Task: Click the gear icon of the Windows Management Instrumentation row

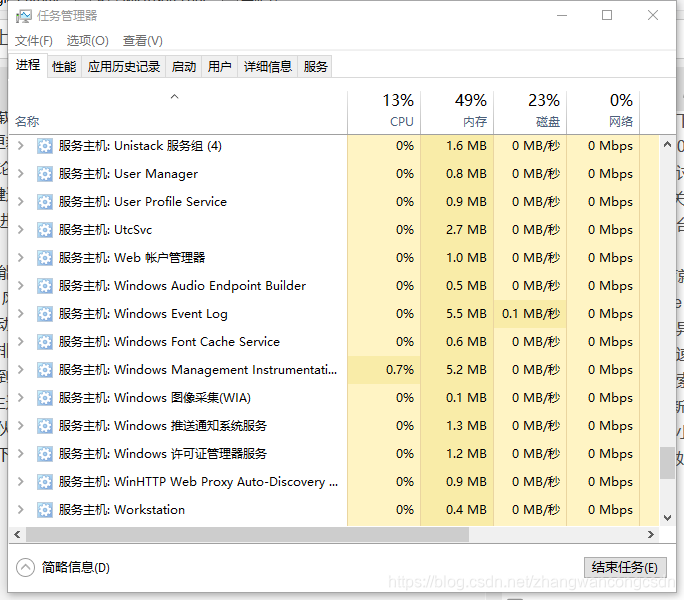Action: [x=44, y=370]
